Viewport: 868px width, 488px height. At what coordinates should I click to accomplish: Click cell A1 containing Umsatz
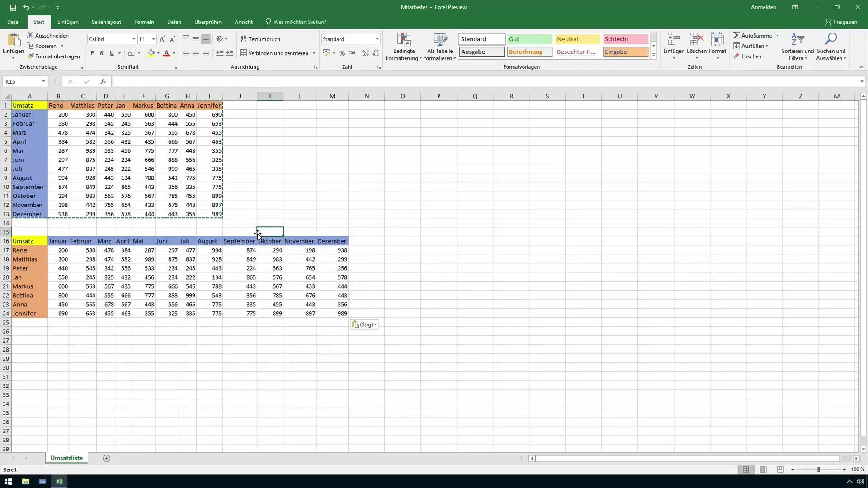(29, 105)
